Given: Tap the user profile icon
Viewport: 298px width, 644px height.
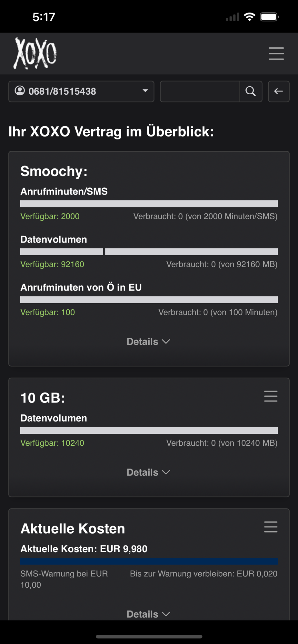Looking at the screenshot, I should pos(20,91).
